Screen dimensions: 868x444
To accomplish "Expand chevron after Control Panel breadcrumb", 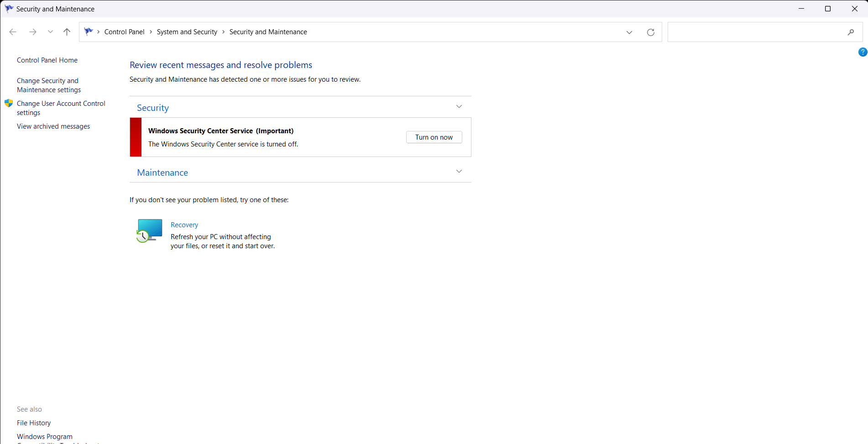I will click(x=151, y=32).
